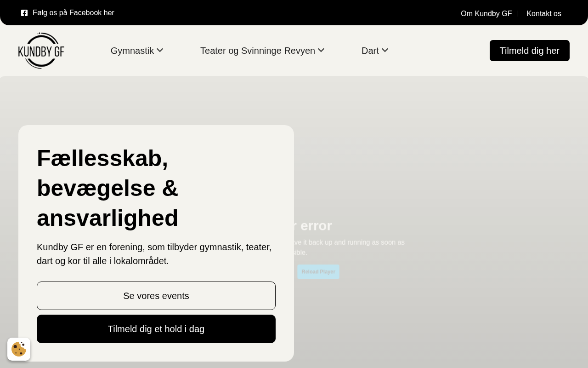Select the Gymnastik menu item

(x=132, y=51)
